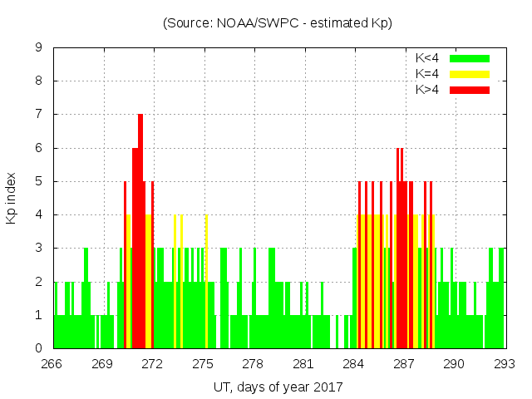Click y-axis tick label 5
The image size is (532, 399).
pos(39,182)
